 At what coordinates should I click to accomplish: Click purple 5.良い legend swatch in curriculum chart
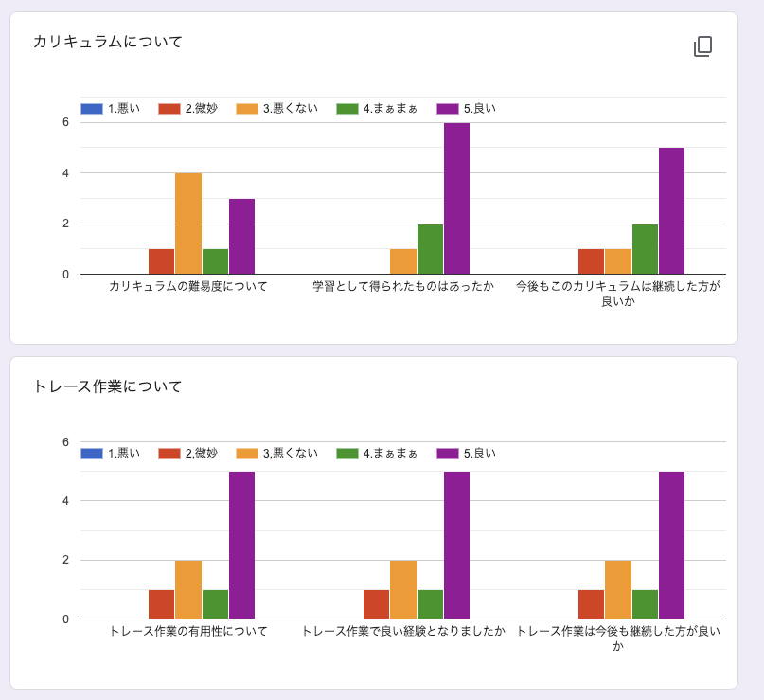(448, 109)
